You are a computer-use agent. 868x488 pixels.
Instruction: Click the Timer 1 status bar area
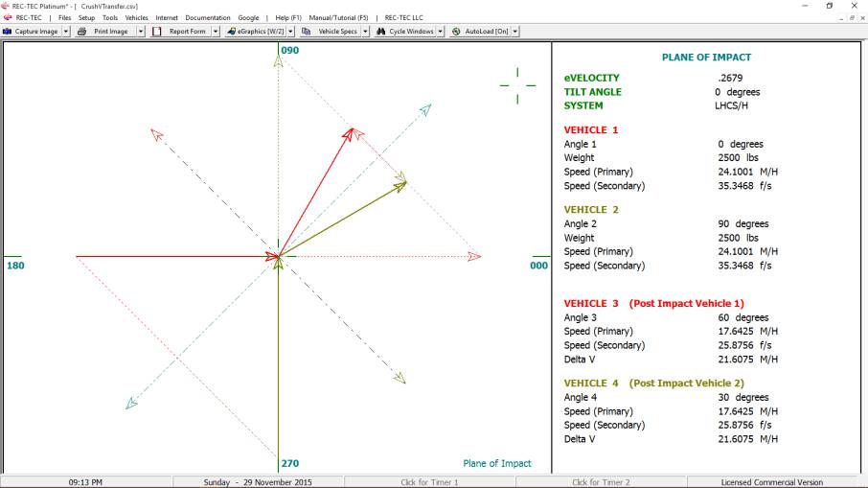click(x=429, y=482)
